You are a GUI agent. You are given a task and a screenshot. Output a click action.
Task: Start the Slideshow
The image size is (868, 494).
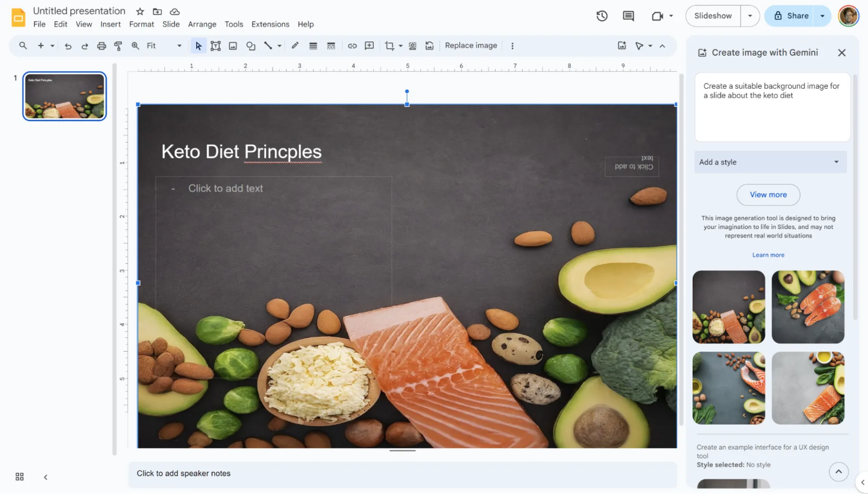713,16
